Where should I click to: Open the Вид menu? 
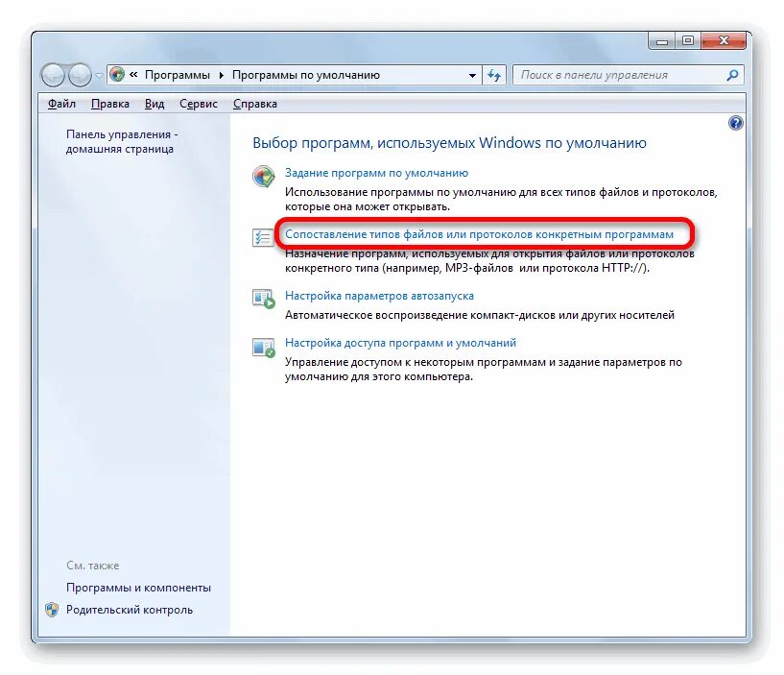(154, 104)
